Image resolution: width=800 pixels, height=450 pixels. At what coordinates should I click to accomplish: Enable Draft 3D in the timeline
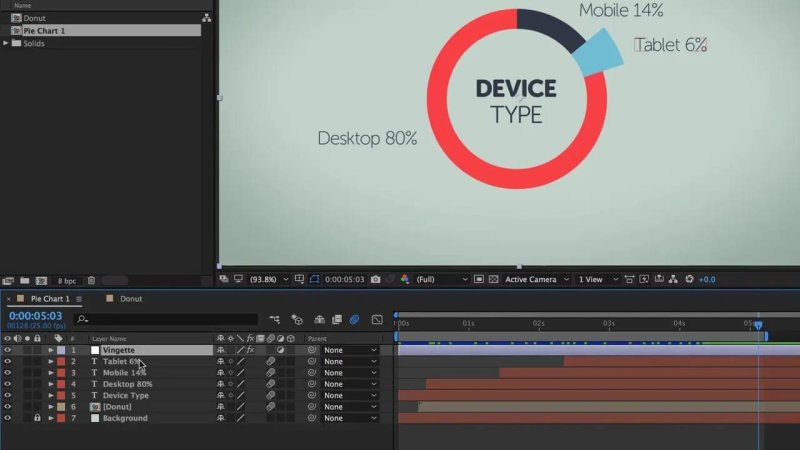[297, 319]
